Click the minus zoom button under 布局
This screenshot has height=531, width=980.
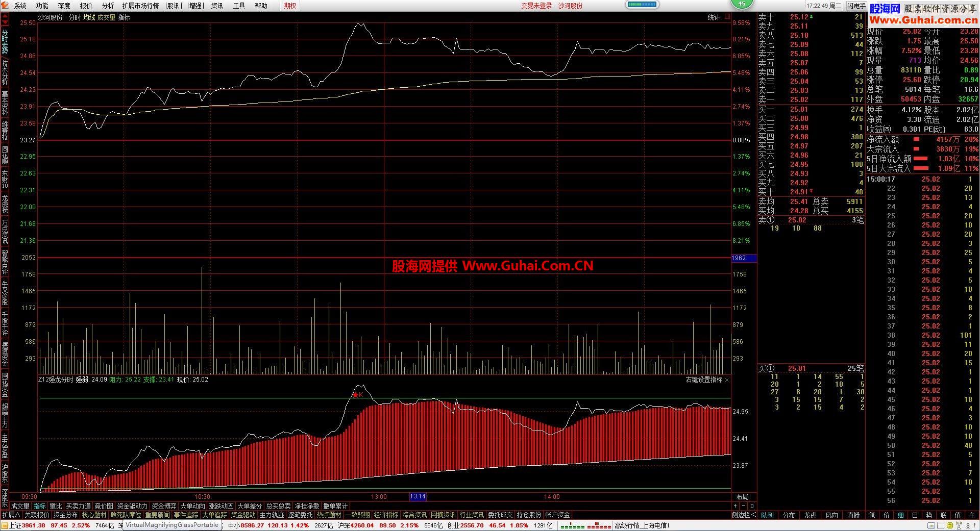[x=744, y=506]
